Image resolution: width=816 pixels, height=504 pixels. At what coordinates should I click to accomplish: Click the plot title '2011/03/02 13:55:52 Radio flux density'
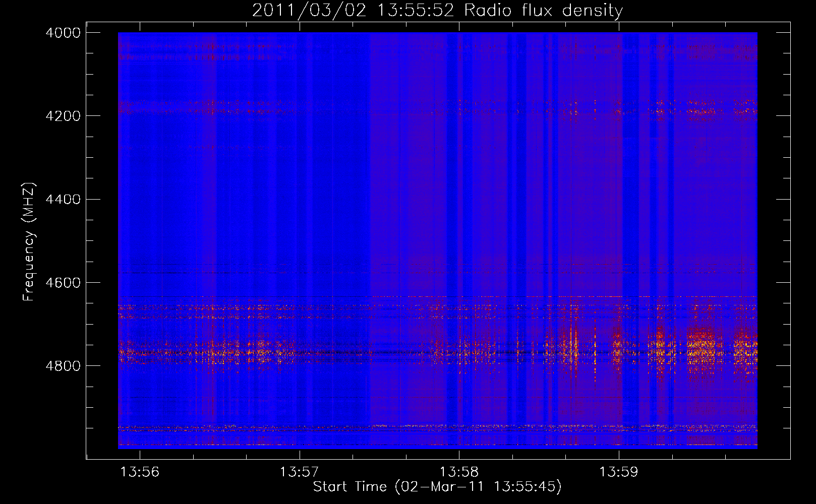(x=437, y=10)
